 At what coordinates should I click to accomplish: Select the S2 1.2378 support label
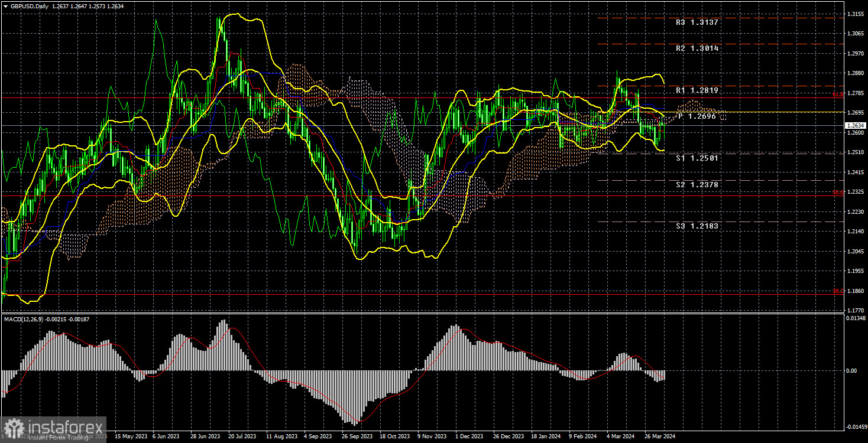[698, 185]
